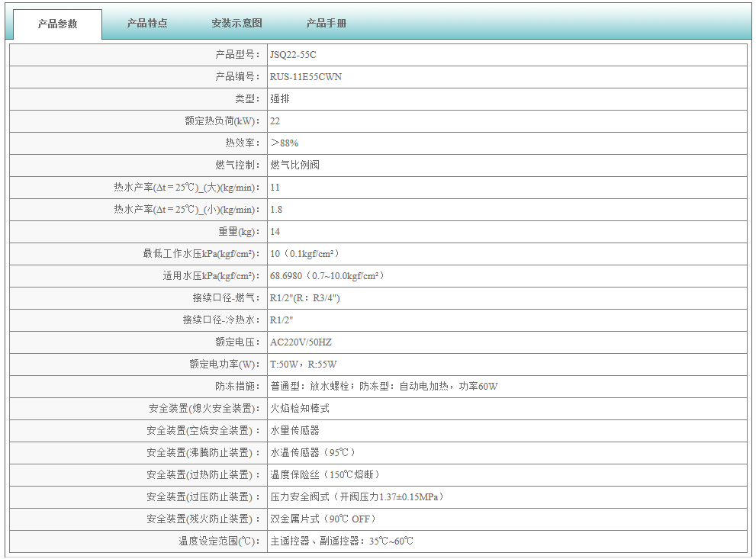The width and height of the screenshot is (756, 559).
Task: Click the value 火焰检知棒式
Action: click(299, 409)
